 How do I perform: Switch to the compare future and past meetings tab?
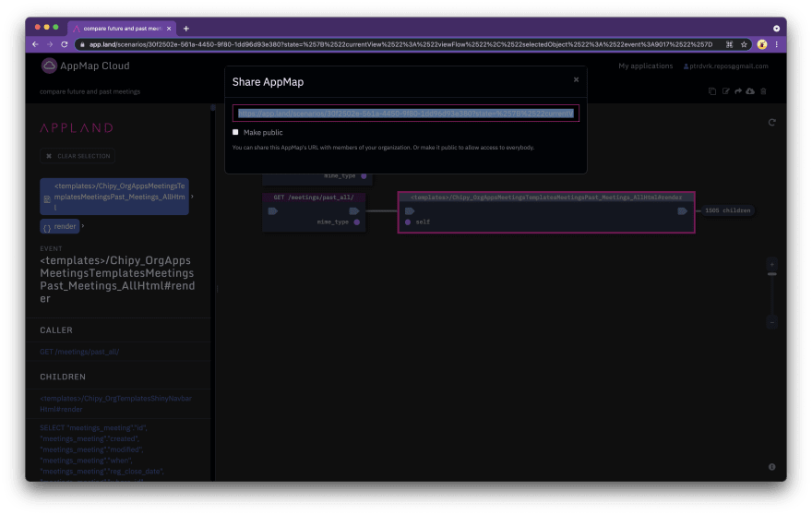coord(122,29)
